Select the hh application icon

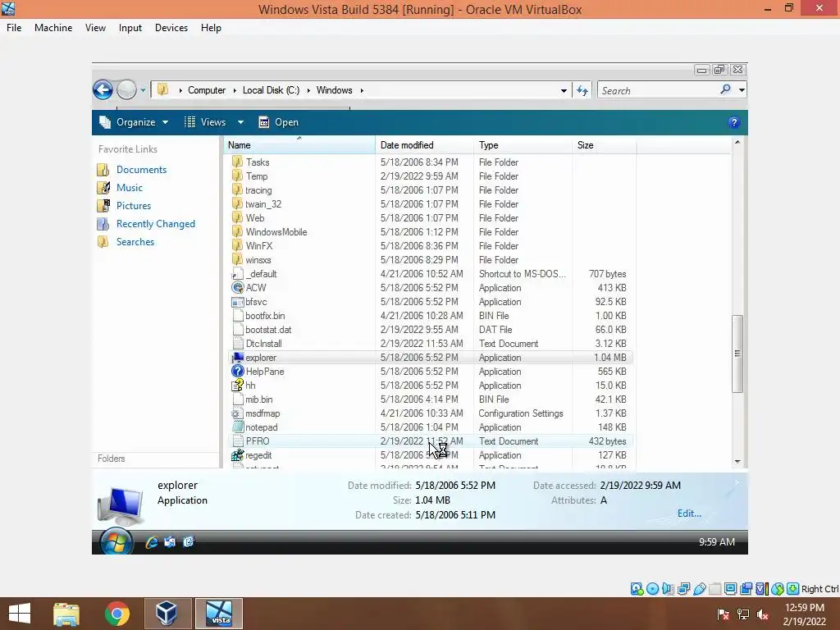(x=237, y=386)
